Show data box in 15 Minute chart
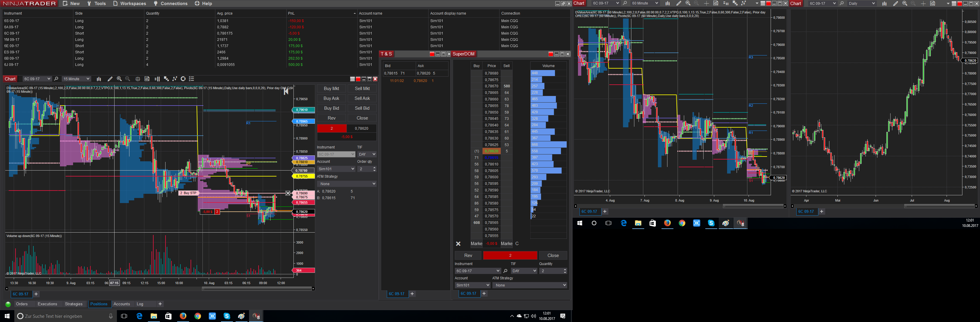This screenshot has width=980, height=322. tap(147, 79)
